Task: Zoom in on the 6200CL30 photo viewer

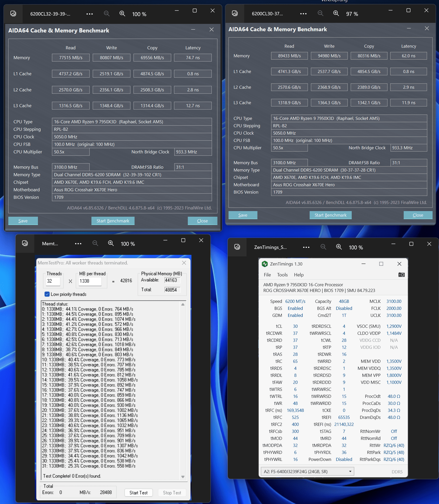Action: (x=336, y=13)
